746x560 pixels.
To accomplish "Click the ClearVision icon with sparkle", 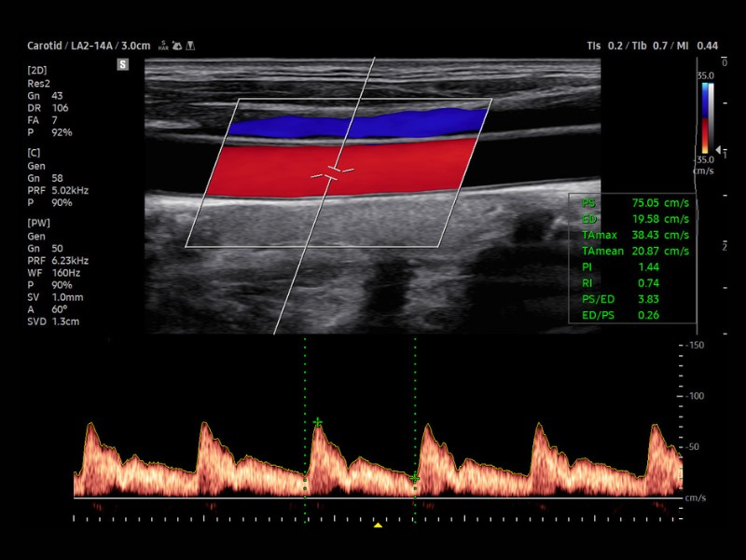I will (x=177, y=46).
